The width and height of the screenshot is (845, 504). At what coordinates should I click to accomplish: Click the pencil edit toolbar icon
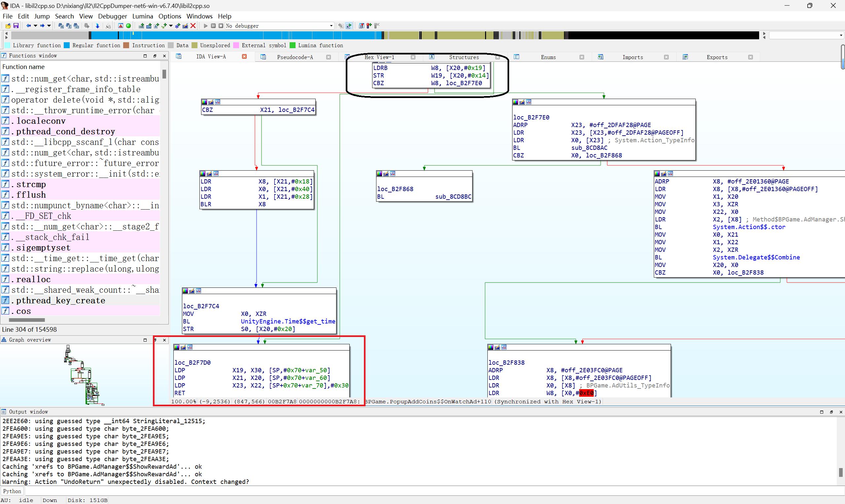(185, 26)
